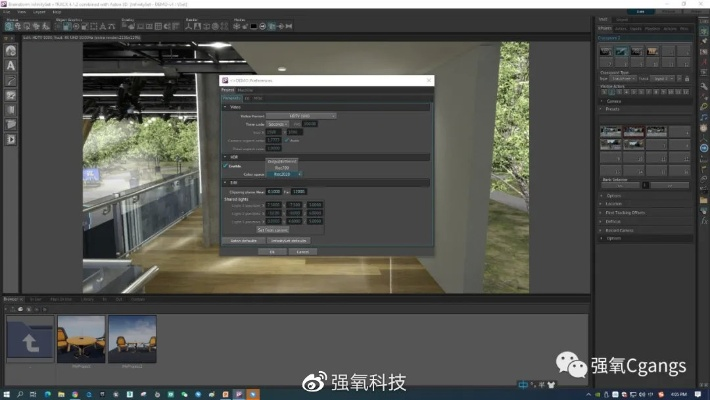The height and width of the screenshot is (400, 710).
Task: Click the FPS input field
Action: 310,124
